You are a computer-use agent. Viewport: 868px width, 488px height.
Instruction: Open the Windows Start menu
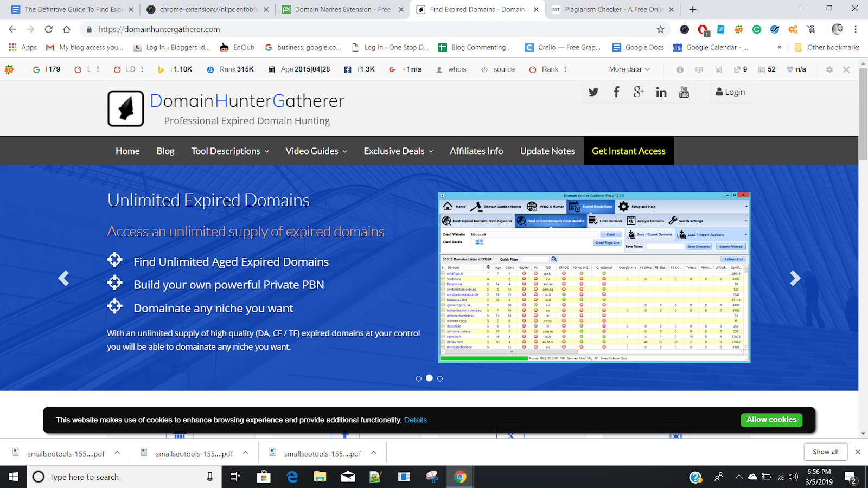click(x=14, y=477)
